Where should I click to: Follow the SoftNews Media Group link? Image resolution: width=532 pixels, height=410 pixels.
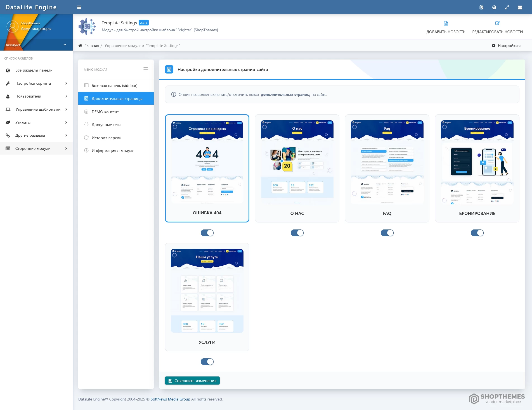170,399
